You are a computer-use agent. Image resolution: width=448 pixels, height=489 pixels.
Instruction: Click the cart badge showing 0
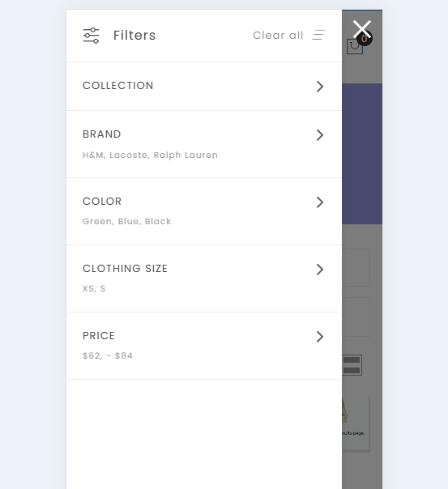pos(364,39)
